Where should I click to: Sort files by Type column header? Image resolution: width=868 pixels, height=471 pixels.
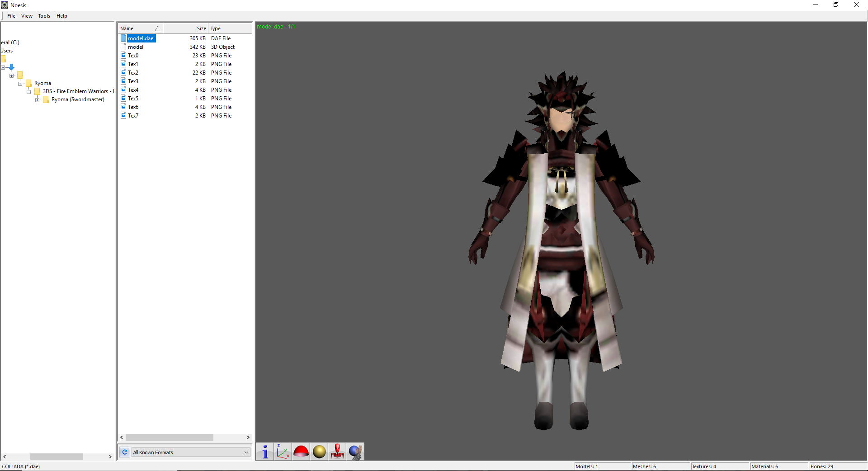[230, 28]
